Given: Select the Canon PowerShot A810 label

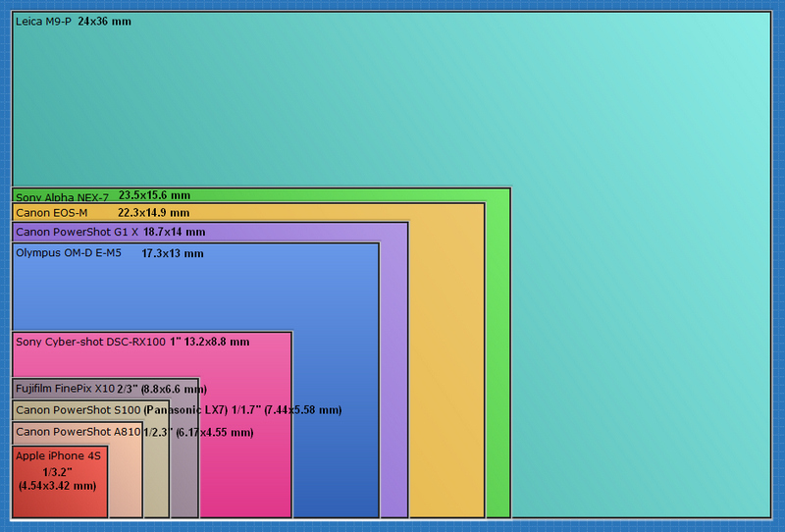Looking at the screenshot, I should click(78, 432).
